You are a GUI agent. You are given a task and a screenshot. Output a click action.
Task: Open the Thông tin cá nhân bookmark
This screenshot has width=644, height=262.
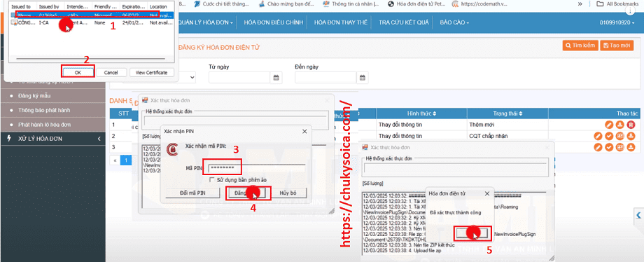(351, 4)
